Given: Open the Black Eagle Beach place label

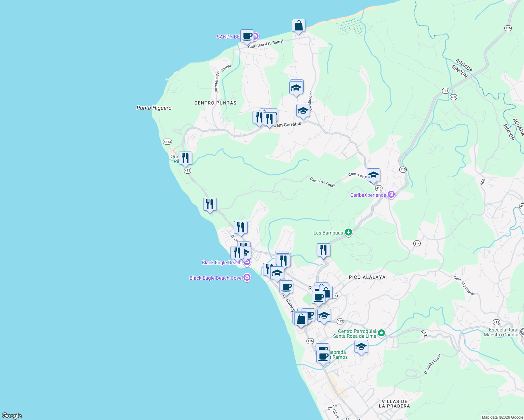Looking at the screenshot, I should pyautogui.click(x=221, y=262).
